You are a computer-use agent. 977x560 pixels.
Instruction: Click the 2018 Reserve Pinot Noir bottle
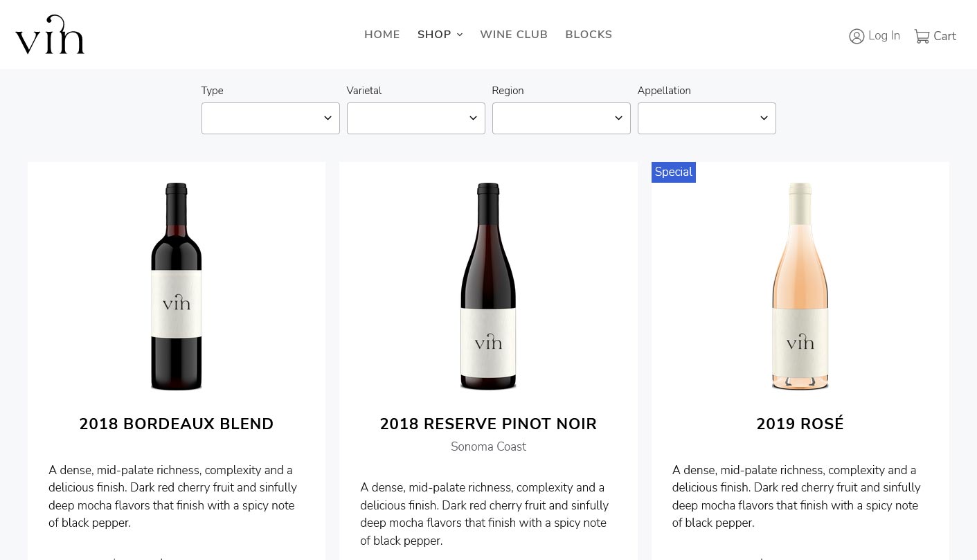tap(488, 287)
